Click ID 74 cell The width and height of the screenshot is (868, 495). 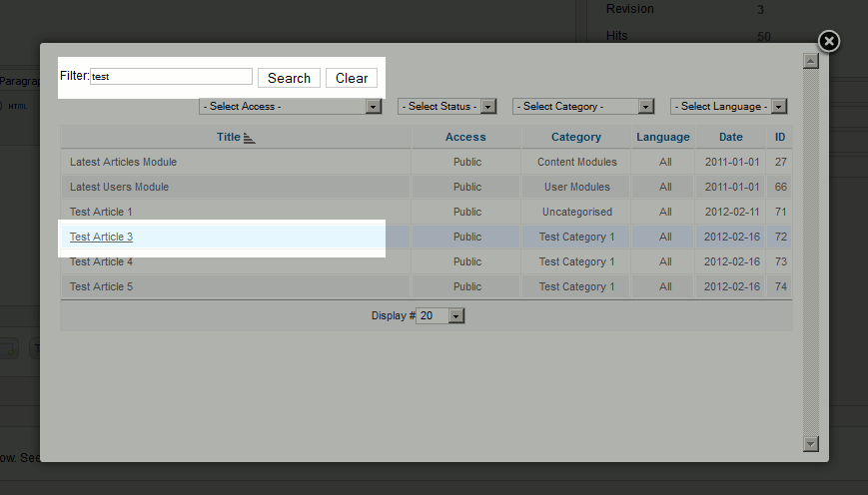click(x=780, y=286)
